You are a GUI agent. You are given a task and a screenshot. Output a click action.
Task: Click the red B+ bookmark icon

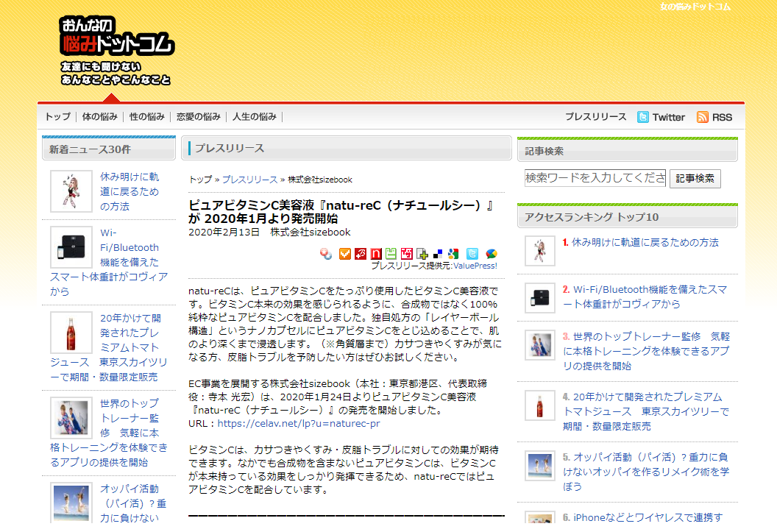click(361, 254)
